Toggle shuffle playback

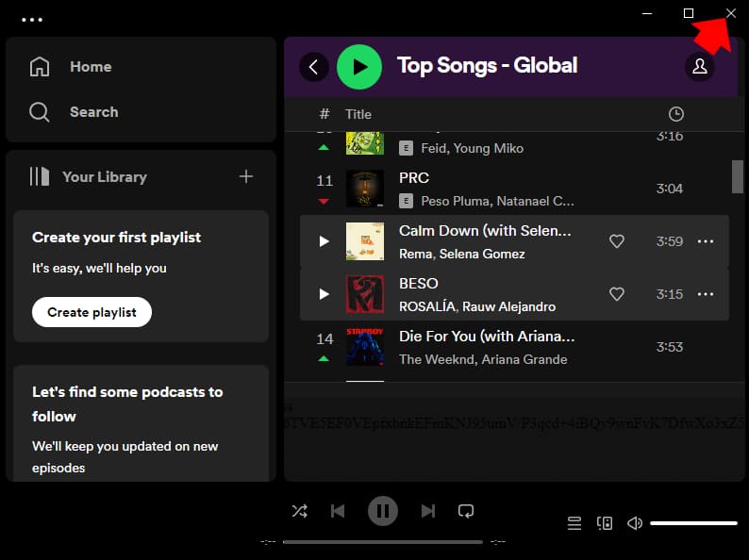point(299,511)
